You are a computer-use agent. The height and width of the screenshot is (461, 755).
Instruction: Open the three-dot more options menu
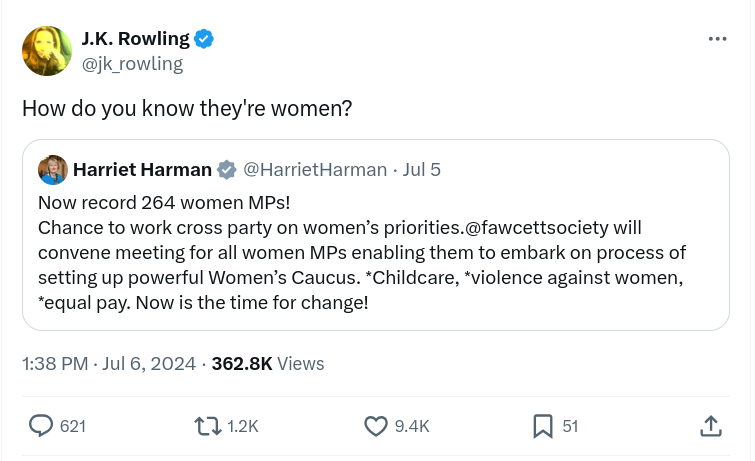click(x=717, y=39)
